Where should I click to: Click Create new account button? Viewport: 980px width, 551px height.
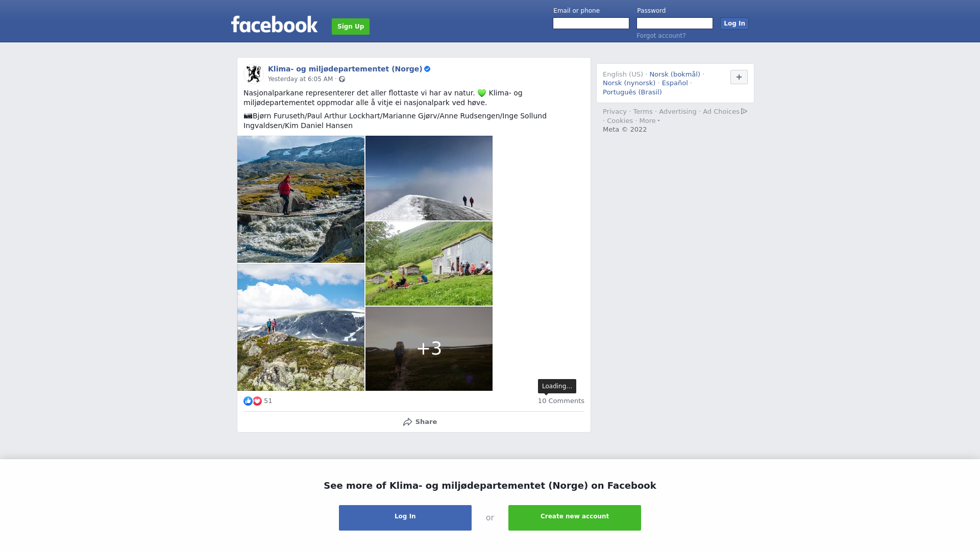tap(575, 518)
